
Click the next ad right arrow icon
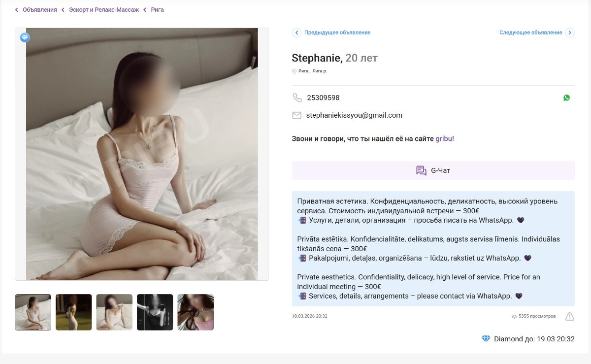click(x=570, y=33)
